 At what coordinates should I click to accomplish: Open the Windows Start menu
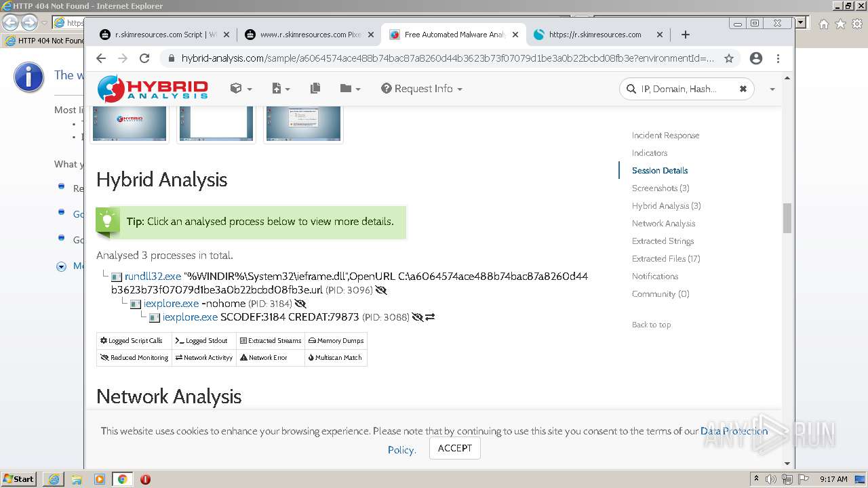pos(19,479)
